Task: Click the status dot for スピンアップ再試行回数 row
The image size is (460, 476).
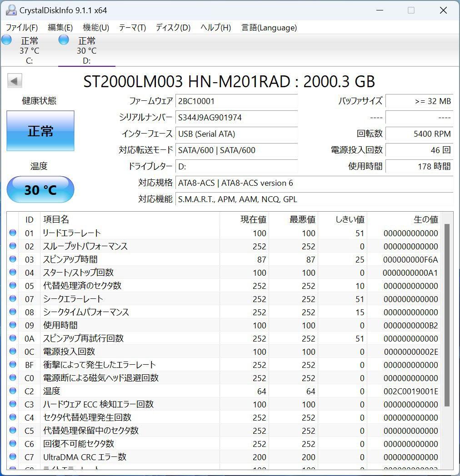Action: pyautogui.click(x=13, y=338)
